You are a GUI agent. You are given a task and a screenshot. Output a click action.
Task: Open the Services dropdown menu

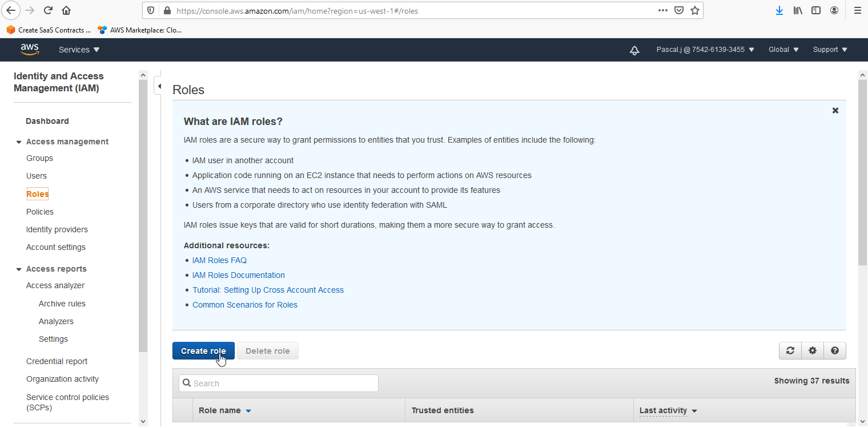79,50
